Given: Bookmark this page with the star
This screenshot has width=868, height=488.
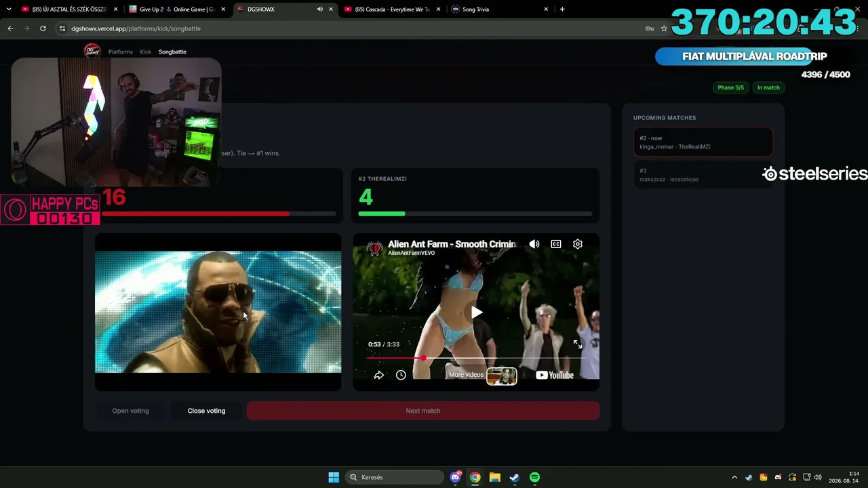Looking at the screenshot, I should click(664, 28).
